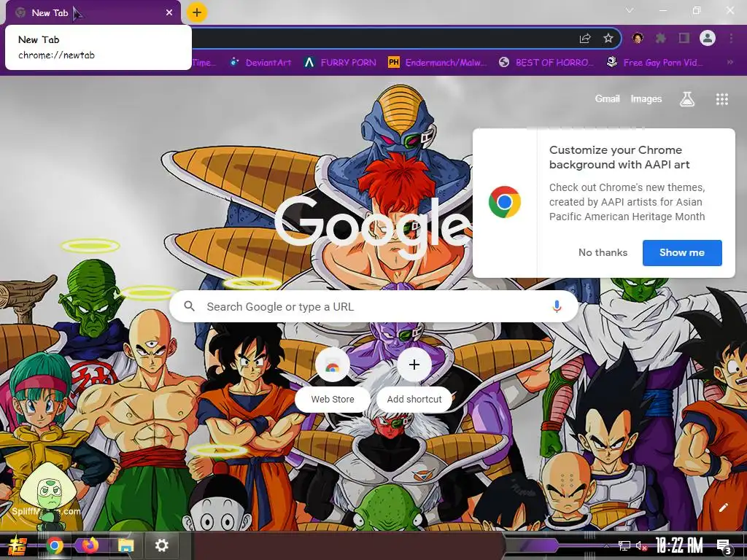
Task: Click the Chrome logo in promo card
Action: click(505, 202)
